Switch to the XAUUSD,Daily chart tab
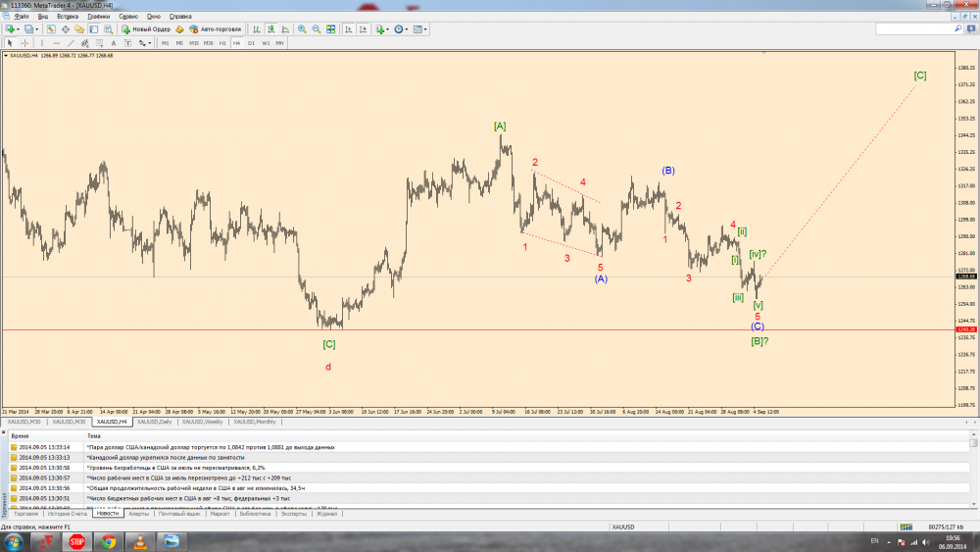 [155, 422]
